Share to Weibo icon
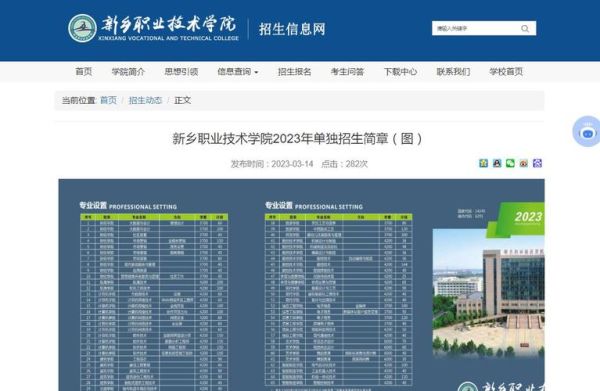This screenshot has height=391, width=600. click(524, 163)
